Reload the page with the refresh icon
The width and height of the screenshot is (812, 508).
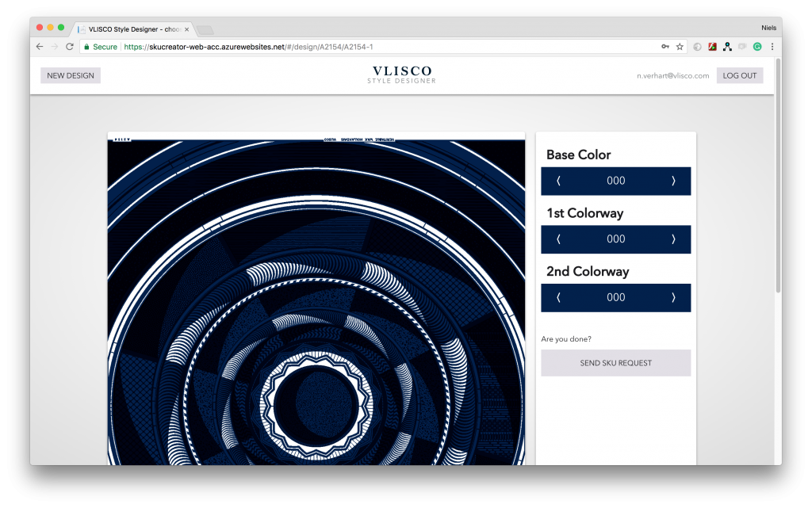[x=70, y=47]
